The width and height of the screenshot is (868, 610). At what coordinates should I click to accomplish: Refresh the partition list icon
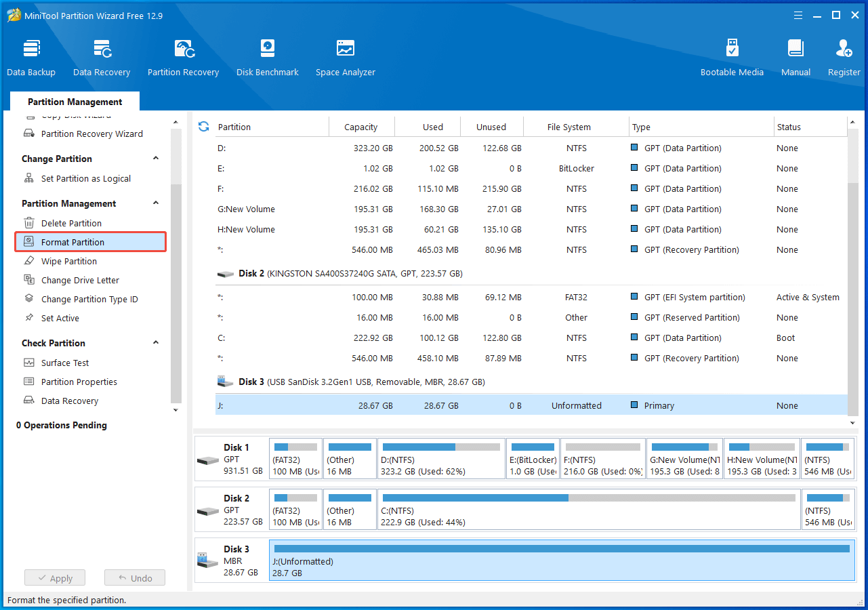[203, 127]
